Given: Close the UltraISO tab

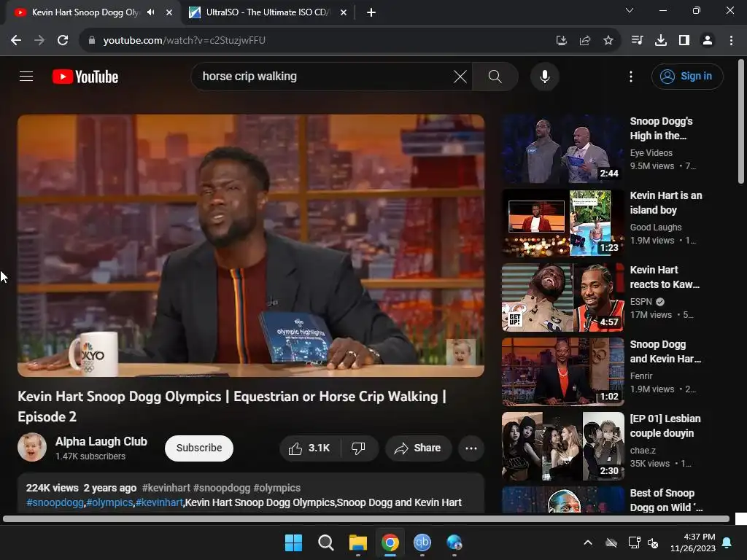Looking at the screenshot, I should coord(344,12).
